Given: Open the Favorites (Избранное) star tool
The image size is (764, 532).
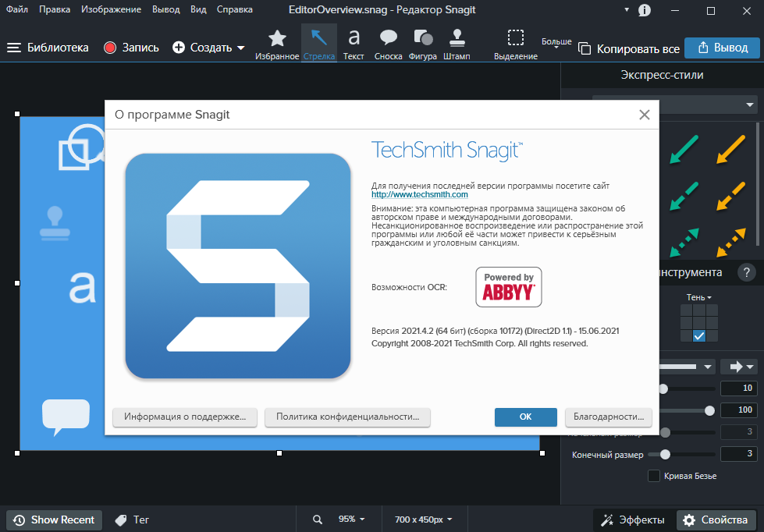Looking at the screenshot, I should pos(277,43).
